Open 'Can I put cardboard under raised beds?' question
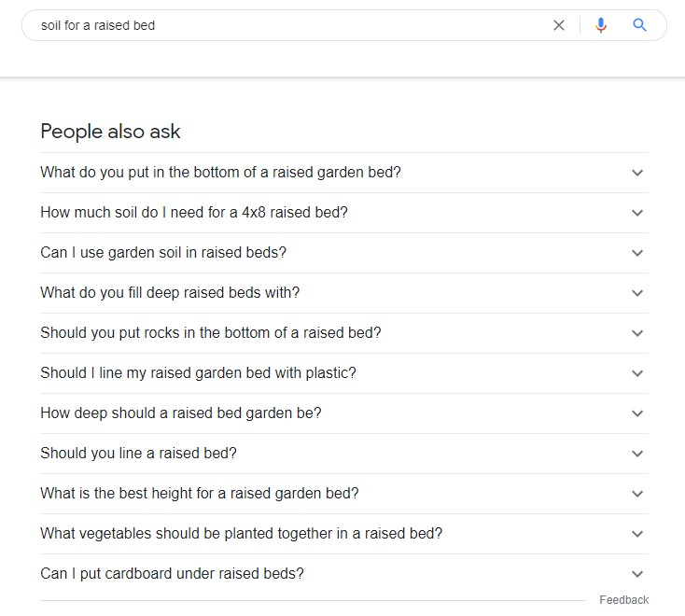 172,574
